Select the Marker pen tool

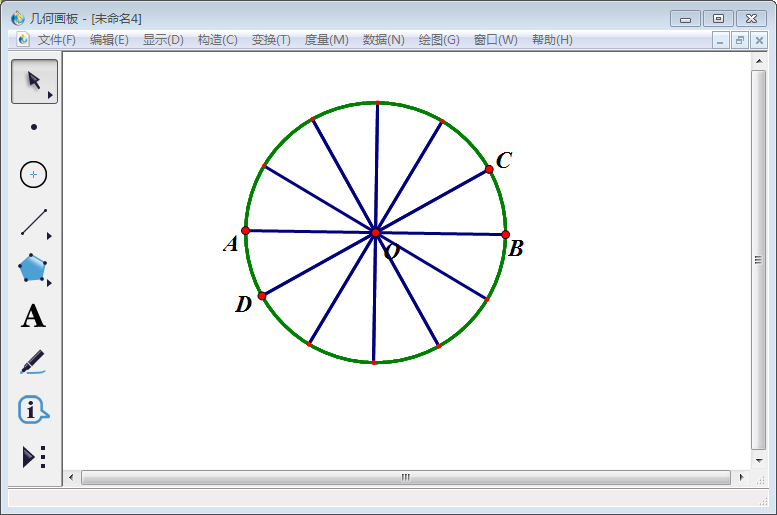pos(34,362)
